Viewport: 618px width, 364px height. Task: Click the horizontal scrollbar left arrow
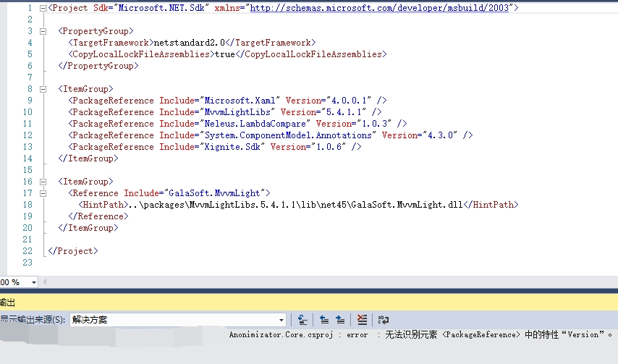(44, 282)
